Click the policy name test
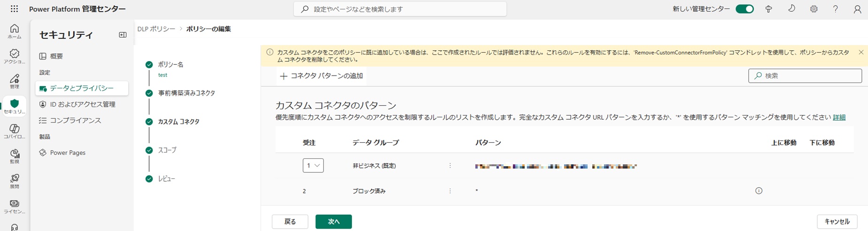The width and height of the screenshot is (868, 231). click(163, 75)
